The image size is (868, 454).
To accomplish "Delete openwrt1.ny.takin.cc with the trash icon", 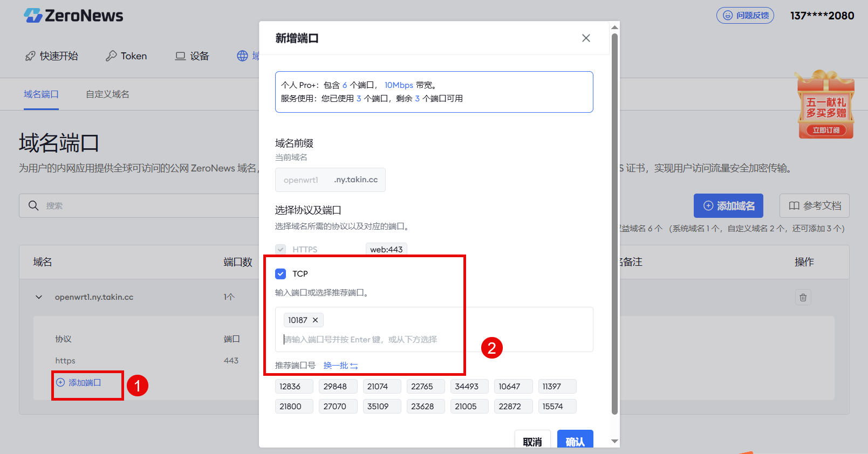I will pos(803,297).
